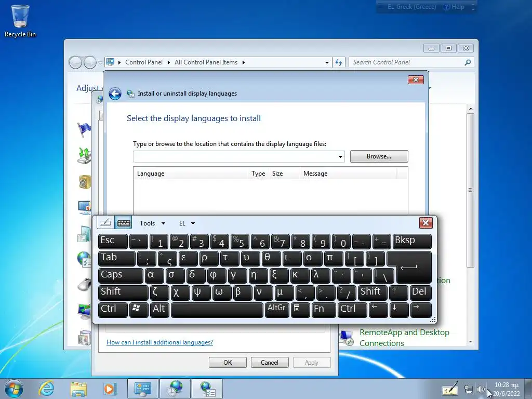Viewport: 532px width, 399px height.
Task: Toggle the Alt key
Action: (159, 310)
